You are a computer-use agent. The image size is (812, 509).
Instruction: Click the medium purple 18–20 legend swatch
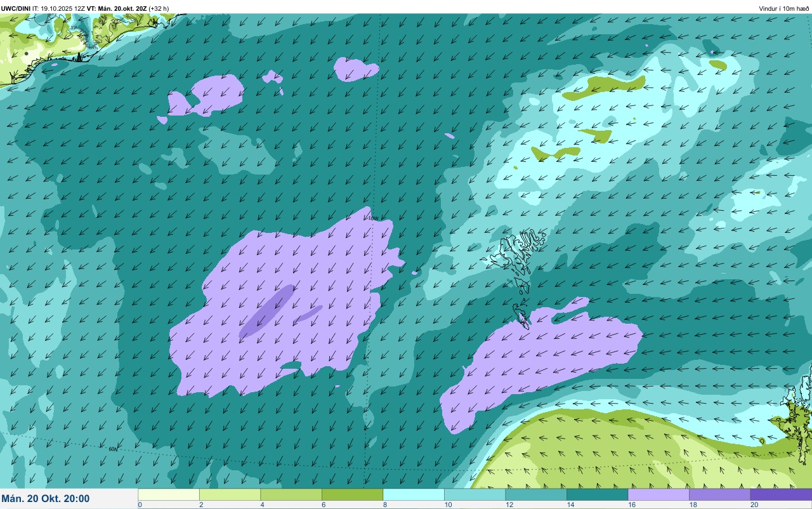(719, 494)
